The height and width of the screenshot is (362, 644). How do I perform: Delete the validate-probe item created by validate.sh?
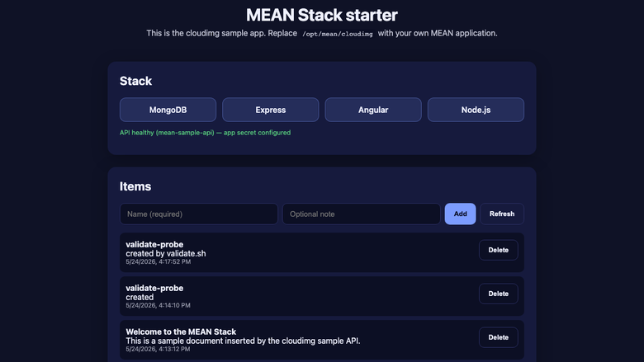click(498, 250)
